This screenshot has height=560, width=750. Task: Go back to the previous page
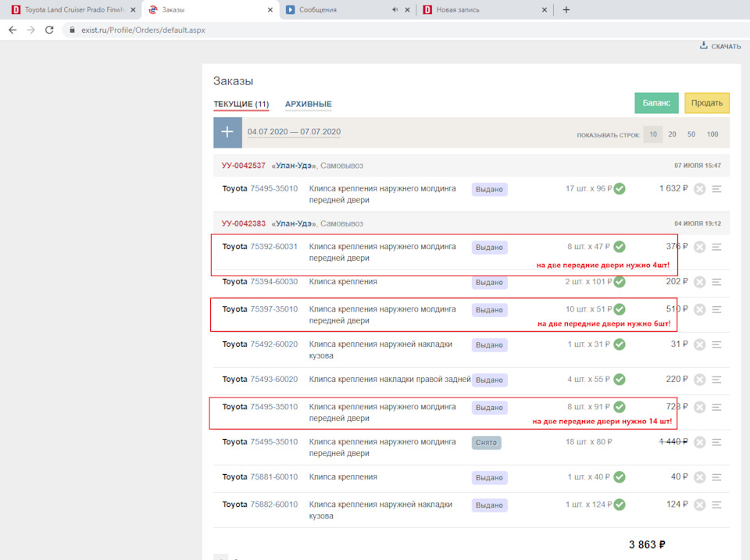tap(13, 30)
